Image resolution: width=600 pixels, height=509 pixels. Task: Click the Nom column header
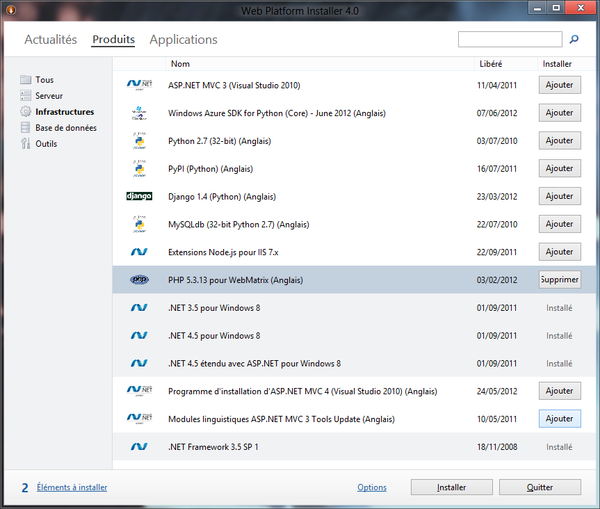[x=320, y=64]
